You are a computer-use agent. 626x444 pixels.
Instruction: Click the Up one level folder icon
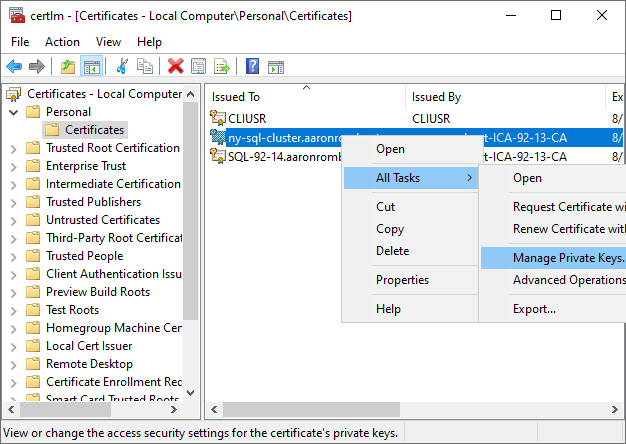[x=67, y=66]
